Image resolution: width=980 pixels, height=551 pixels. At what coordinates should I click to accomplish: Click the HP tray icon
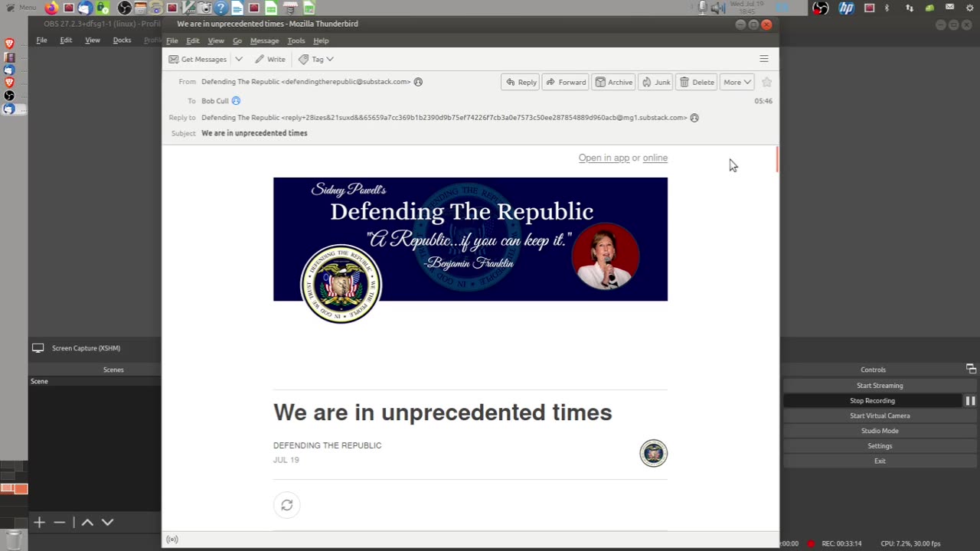point(846,8)
